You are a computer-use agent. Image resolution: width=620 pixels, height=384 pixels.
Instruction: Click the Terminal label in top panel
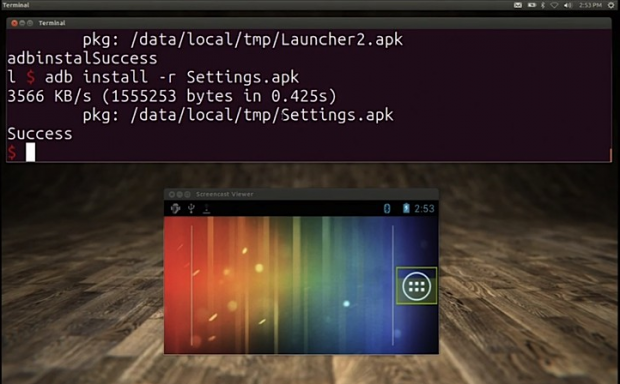[x=16, y=5]
